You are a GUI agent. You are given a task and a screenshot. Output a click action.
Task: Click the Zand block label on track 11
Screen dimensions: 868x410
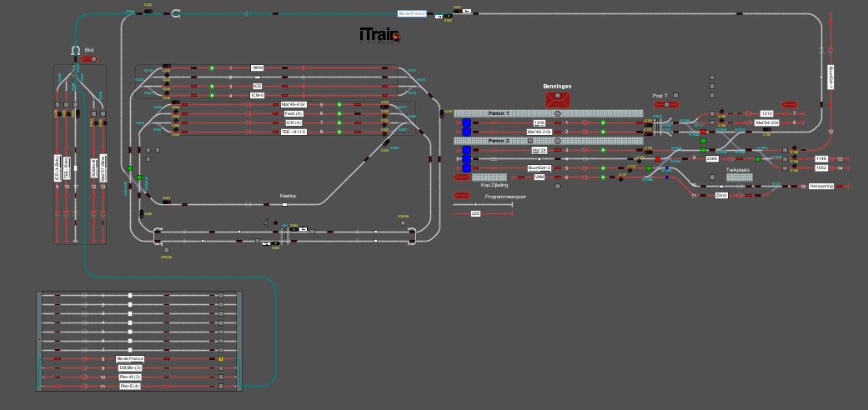coord(721,195)
